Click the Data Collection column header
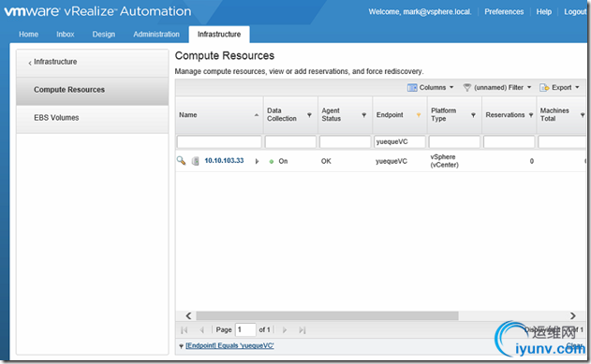This screenshot has height=364, width=591. coord(290,115)
